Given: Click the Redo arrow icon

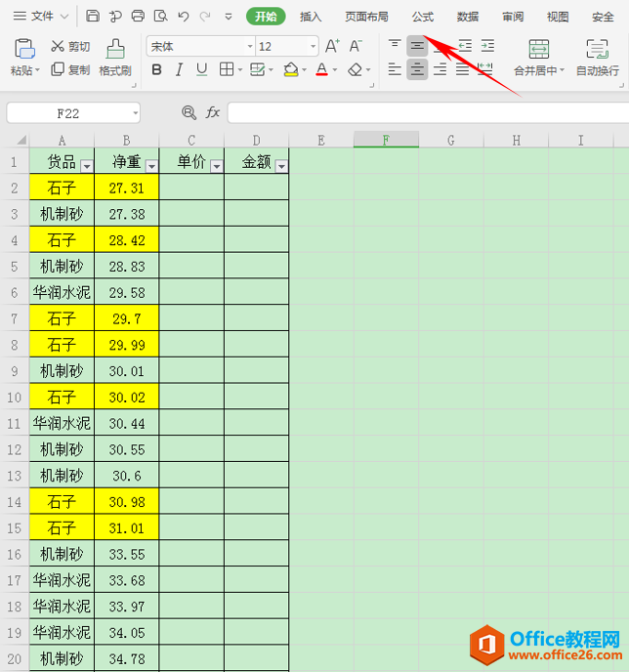Looking at the screenshot, I should (205, 17).
